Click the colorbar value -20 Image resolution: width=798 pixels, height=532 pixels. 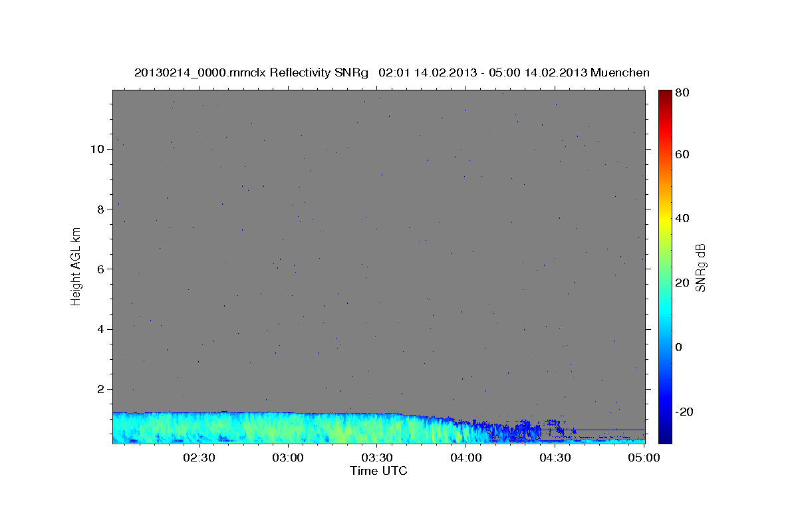click(683, 411)
